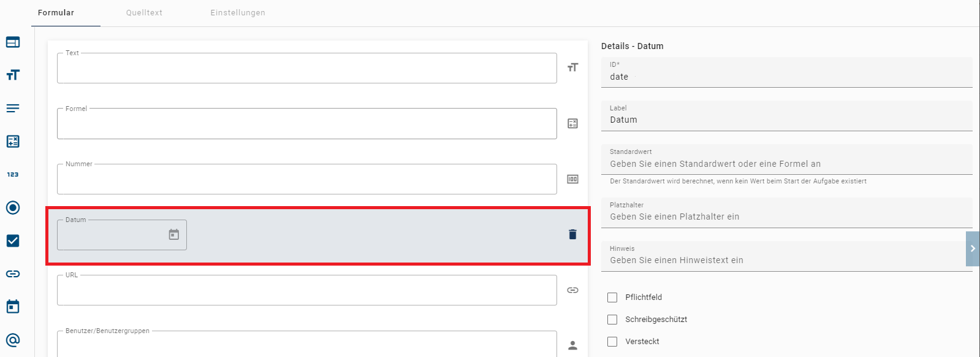Select the email at-sign tool in sidebar

coord(13,340)
